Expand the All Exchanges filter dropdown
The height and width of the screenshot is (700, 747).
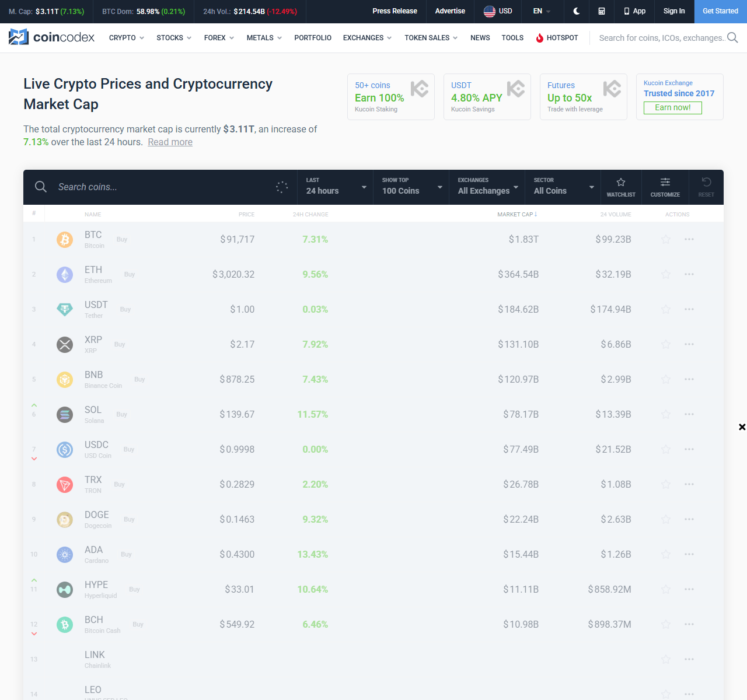point(487,187)
